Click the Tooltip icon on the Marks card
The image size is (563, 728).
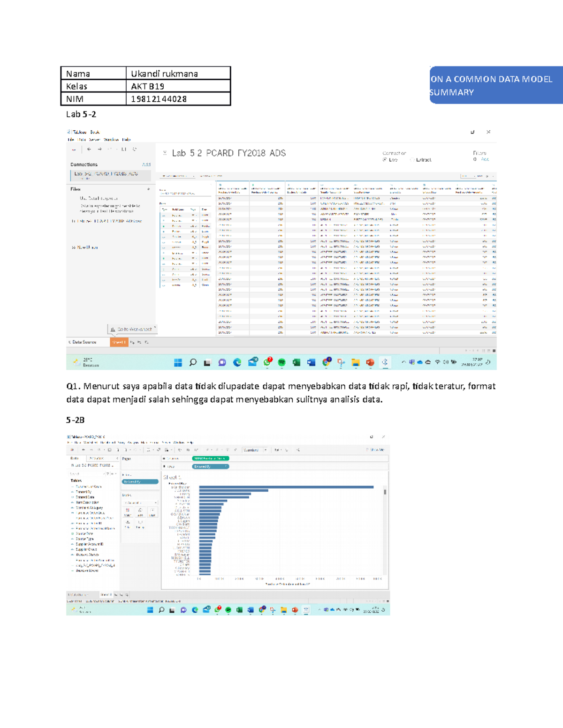(140, 524)
